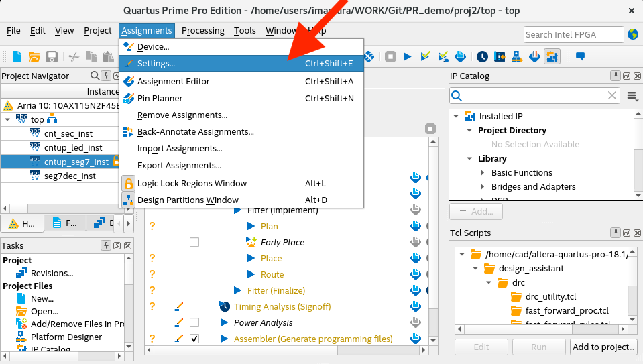Click Add/Remove Files in Project task
643x364 pixels.
(78, 324)
